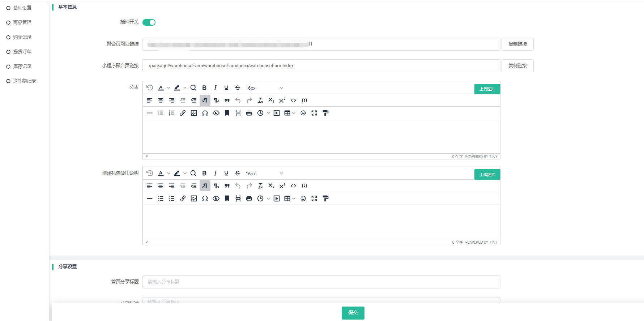Open source code view in 公告 editor

pos(294,100)
